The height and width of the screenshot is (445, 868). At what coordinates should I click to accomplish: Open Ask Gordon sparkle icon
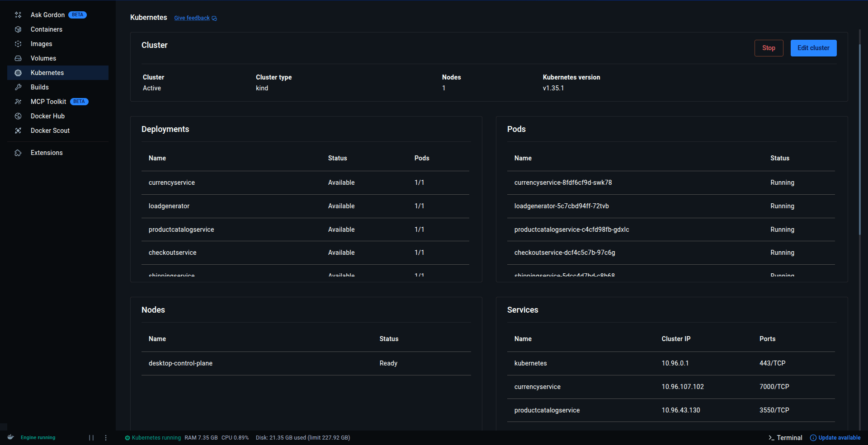point(18,15)
